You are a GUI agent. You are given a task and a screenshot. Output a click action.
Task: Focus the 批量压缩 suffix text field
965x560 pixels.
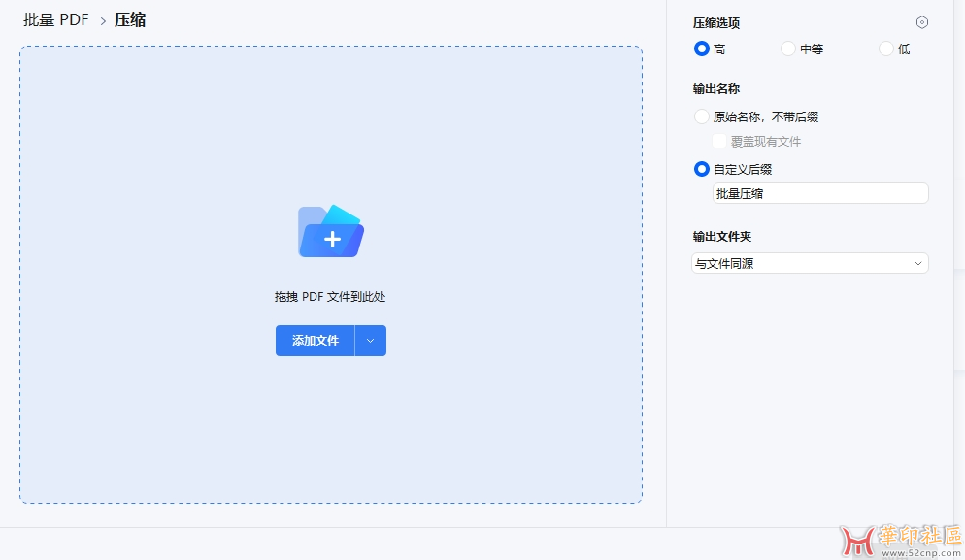tap(820, 193)
